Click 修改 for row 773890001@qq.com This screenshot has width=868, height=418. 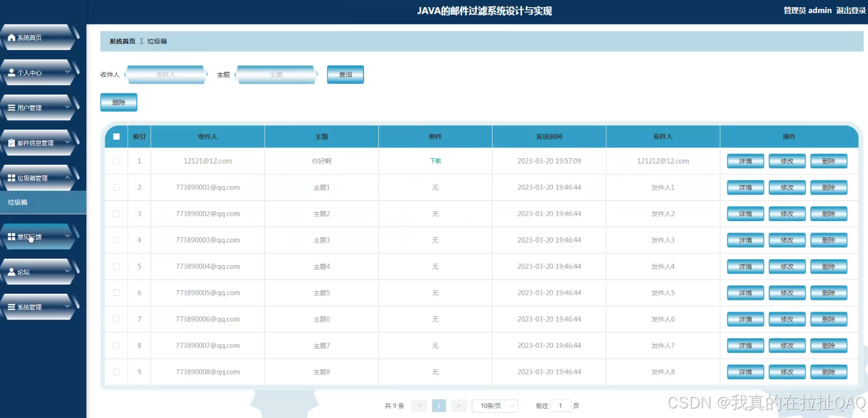click(787, 187)
